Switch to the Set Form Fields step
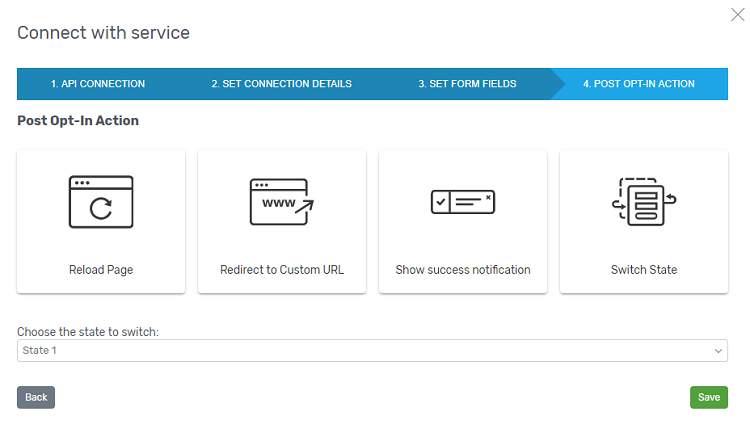This screenshot has width=750, height=437. point(467,84)
